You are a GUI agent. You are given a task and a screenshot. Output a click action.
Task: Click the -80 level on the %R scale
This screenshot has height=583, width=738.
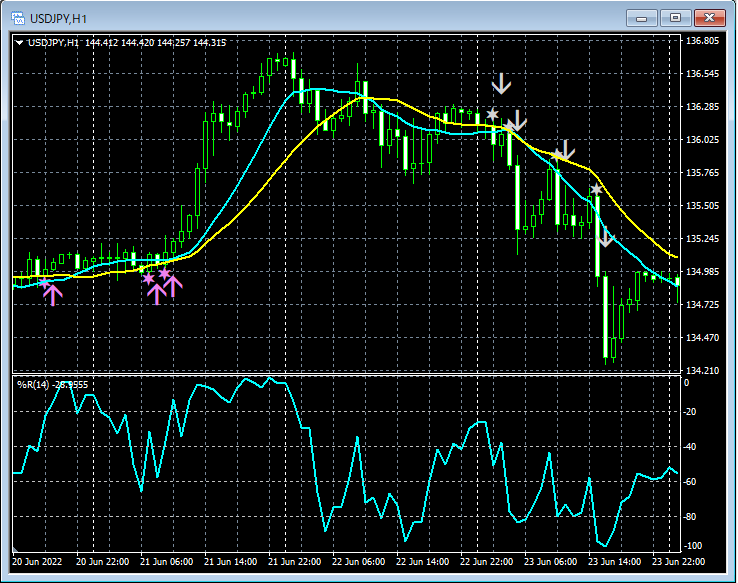pos(690,517)
